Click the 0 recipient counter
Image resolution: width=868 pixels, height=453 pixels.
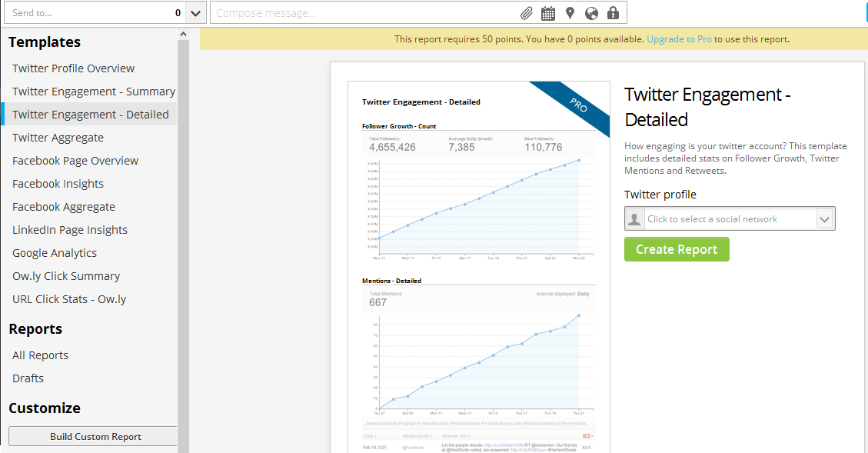tap(178, 13)
